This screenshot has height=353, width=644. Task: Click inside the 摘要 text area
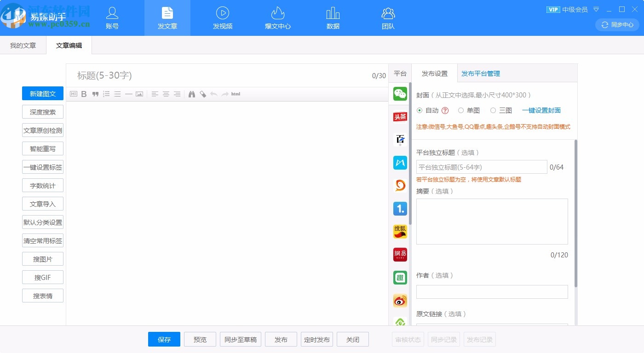pyautogui.click(x=492, y=222)
